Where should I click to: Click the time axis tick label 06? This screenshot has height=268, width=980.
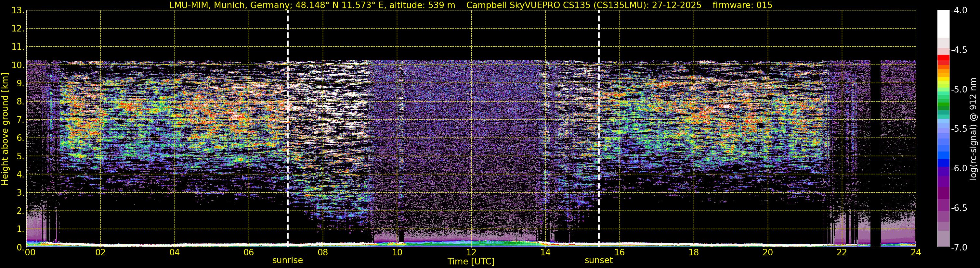(249, 252)
